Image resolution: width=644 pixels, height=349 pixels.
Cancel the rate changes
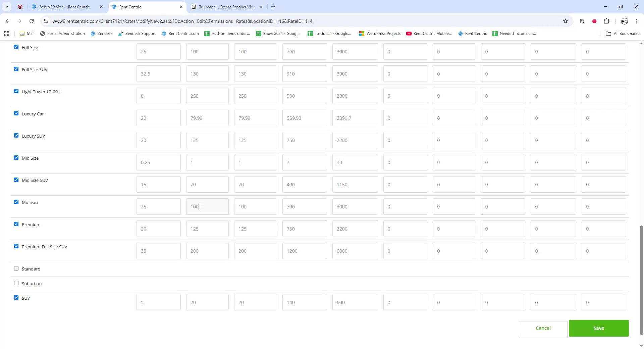(543, 328)
